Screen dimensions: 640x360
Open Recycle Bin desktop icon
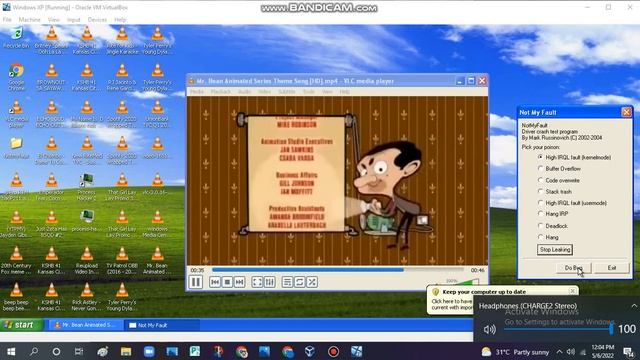pyautogui.click(x=16, y=38)
